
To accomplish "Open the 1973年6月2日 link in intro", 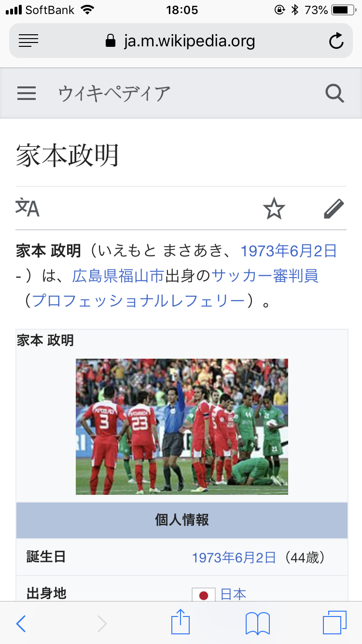I will tap(289, 251).
